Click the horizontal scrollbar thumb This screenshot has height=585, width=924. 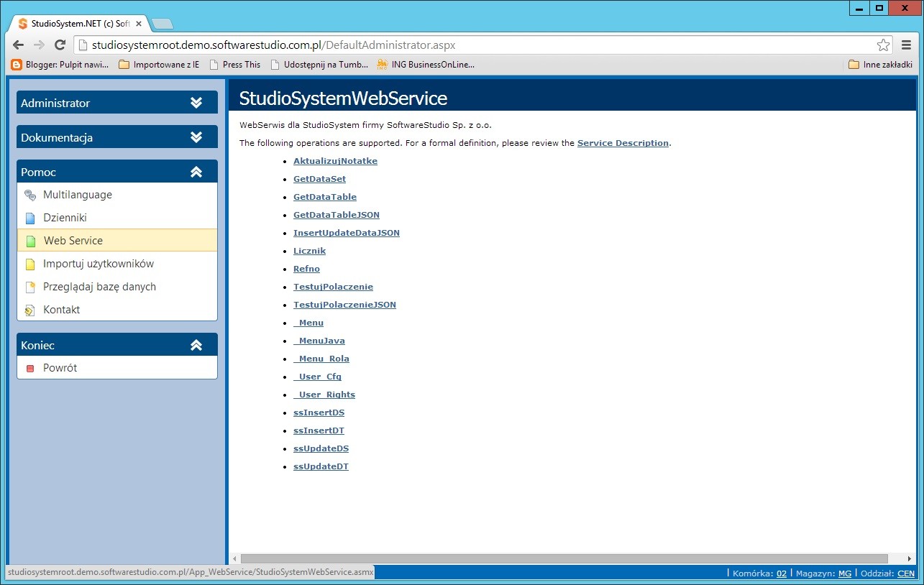tap(564, 558)
